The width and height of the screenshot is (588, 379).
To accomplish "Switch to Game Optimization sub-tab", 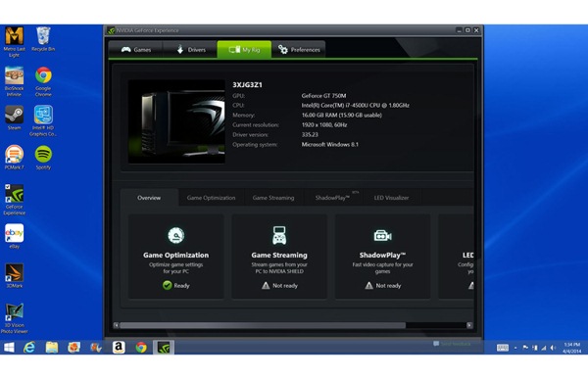I will pyautogui.click(x=211, y=198).
